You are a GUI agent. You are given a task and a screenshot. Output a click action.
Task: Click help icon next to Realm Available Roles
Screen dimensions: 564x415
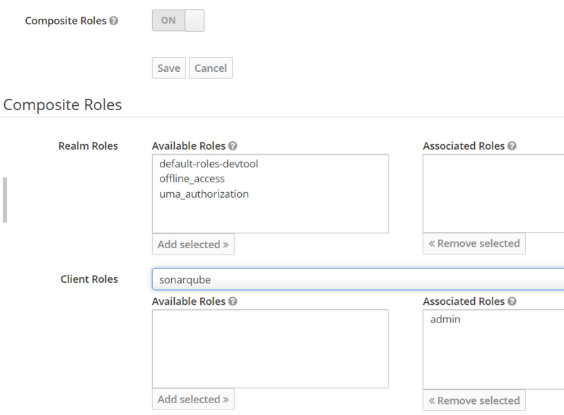point(233,146)
